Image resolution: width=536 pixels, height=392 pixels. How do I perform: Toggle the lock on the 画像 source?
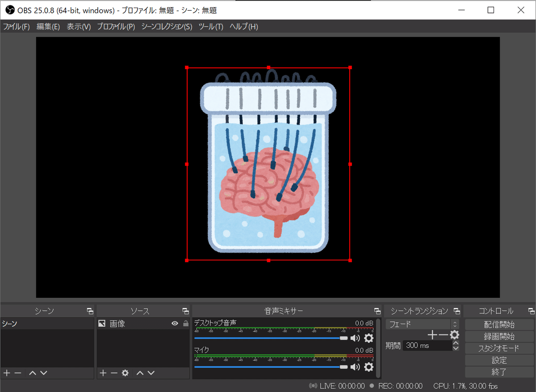point(186,324)
